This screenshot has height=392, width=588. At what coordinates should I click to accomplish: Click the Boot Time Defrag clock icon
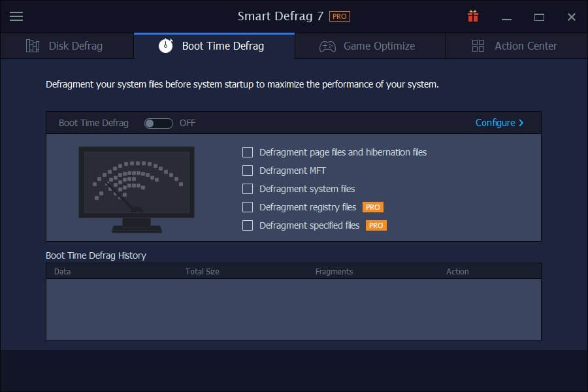click(x=167, y=46)
